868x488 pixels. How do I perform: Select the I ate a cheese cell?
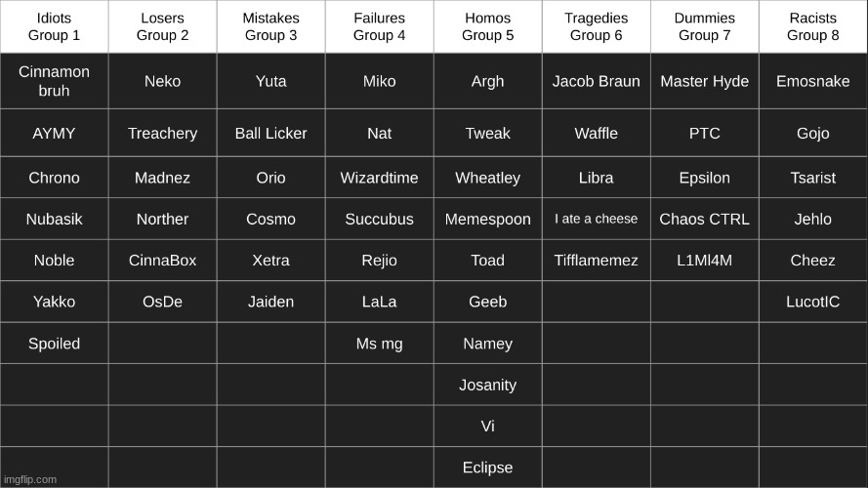click(597, 219)
